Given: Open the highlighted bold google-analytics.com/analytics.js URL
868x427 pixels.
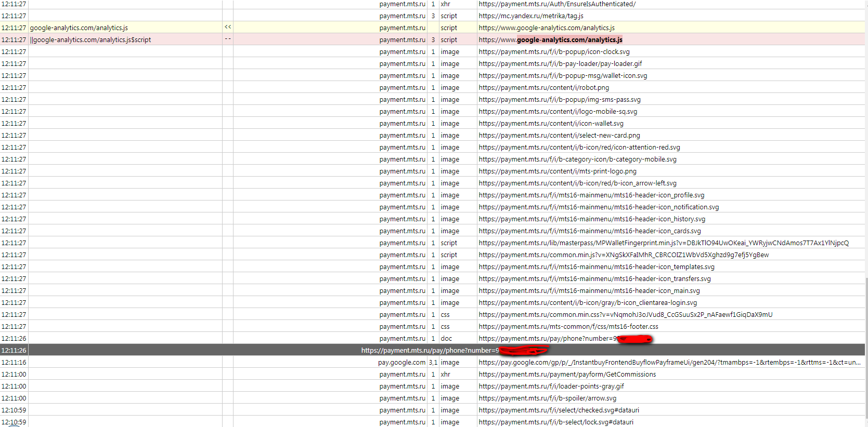Looking at the screenshot, I should 569,40.
